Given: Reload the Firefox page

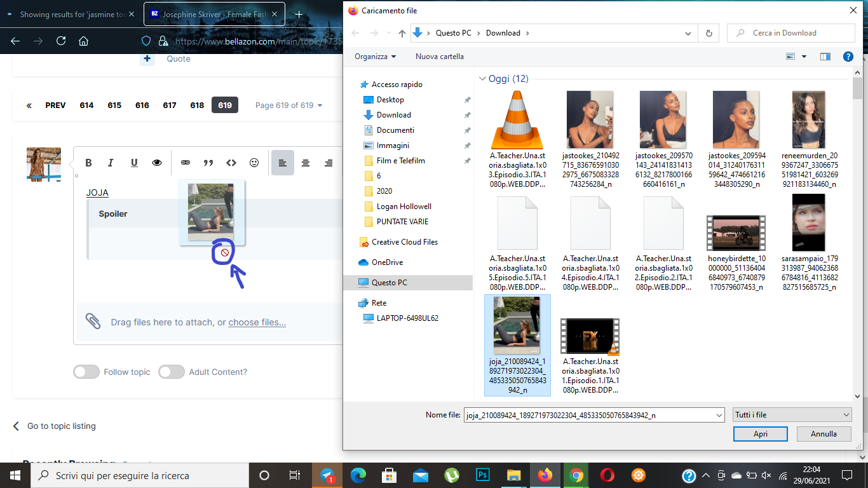Looking at the screenshot, I should pos(61,41).
